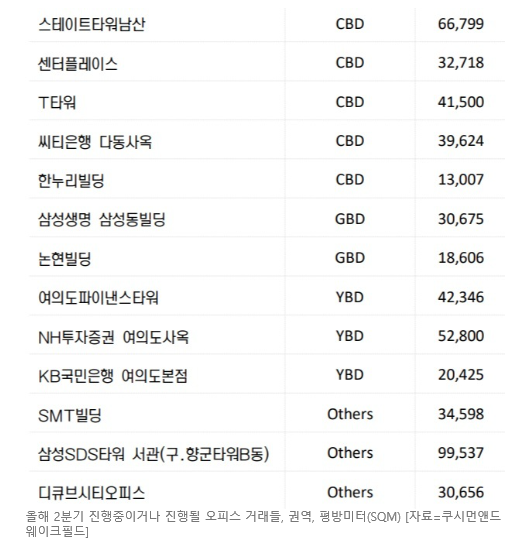Image resolution: width=523 pixels, height=543 pixels.
Task: Click GBD label for 논현빌딩
Action: coord(350,258)
